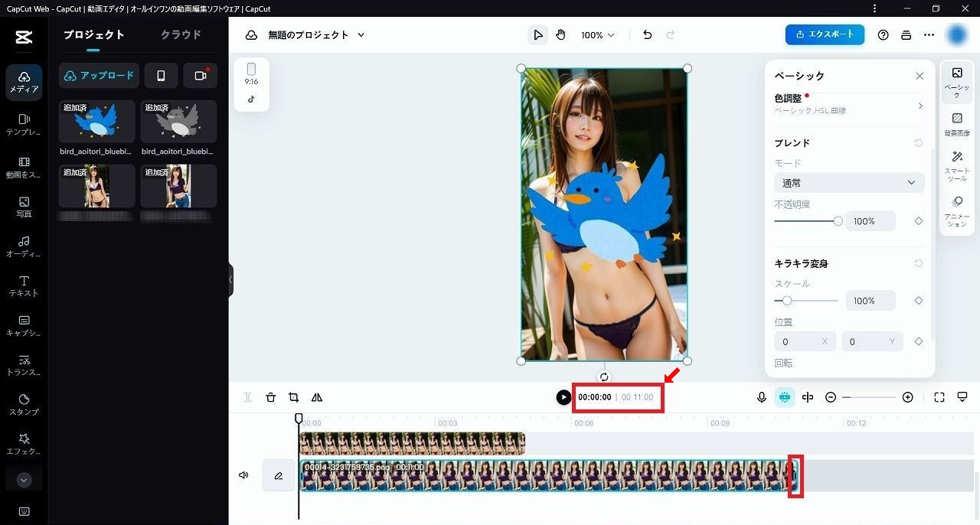
Task: Mute the main timeline track
Action: [243, 475]
